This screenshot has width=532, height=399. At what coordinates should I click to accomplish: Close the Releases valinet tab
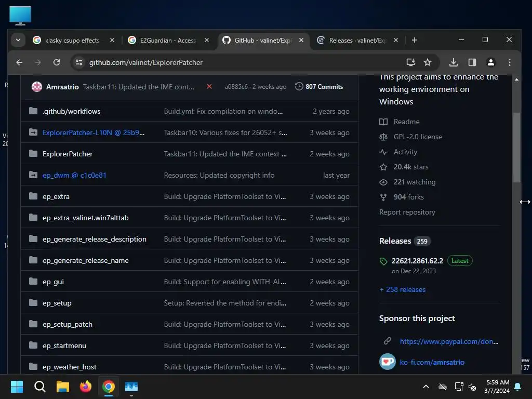coord(395,40)
